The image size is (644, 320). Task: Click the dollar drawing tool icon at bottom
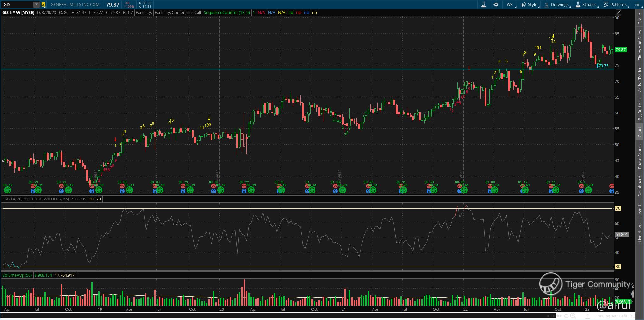coord(588,316)
